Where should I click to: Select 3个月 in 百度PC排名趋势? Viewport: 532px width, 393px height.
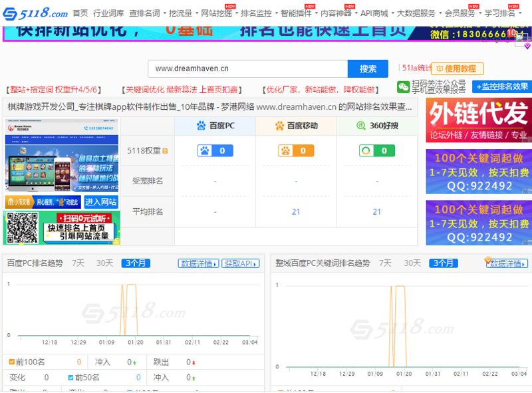tap(136, 263)
